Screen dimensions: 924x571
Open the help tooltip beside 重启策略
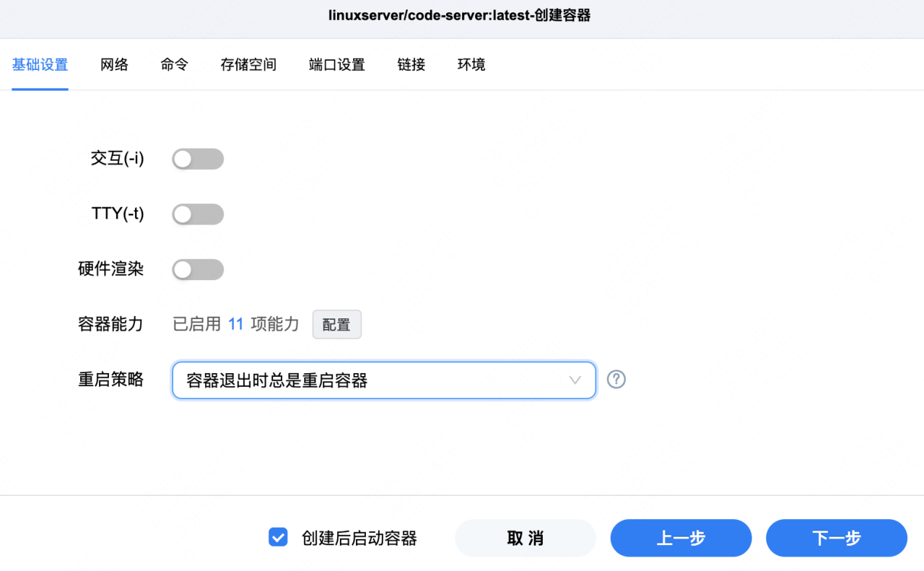tap(616, 379)
